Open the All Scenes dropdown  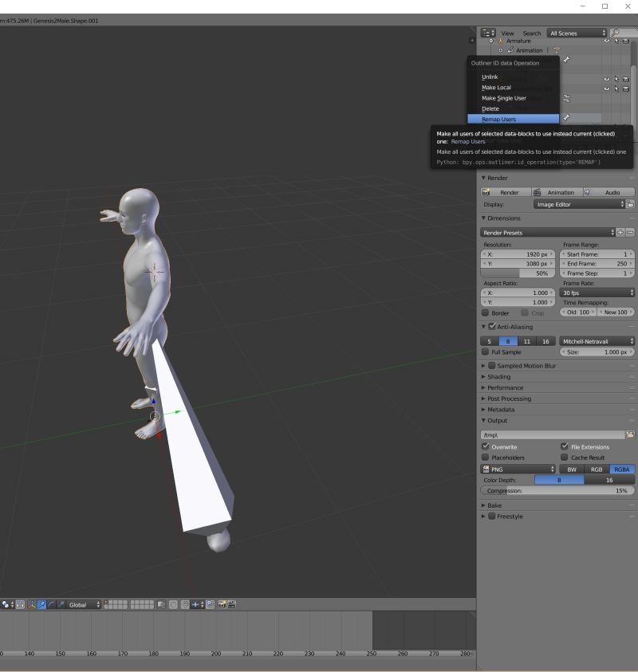click(577, 33)
